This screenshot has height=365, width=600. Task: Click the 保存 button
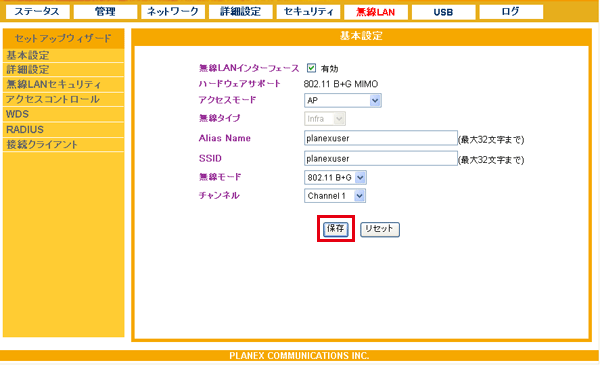click(x=336, y=229)
